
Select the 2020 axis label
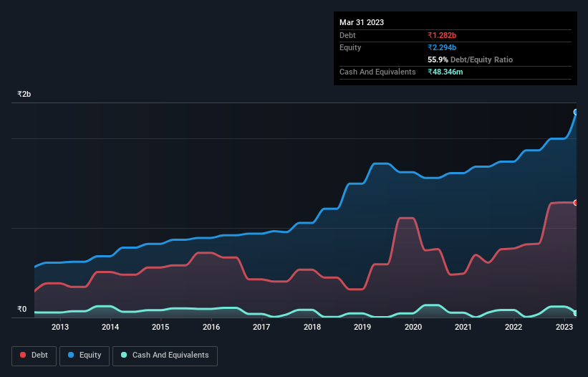(413, 327)
